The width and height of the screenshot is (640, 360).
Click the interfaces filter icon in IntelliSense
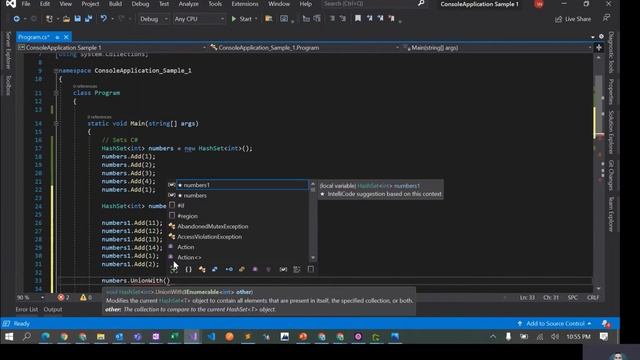229,269
